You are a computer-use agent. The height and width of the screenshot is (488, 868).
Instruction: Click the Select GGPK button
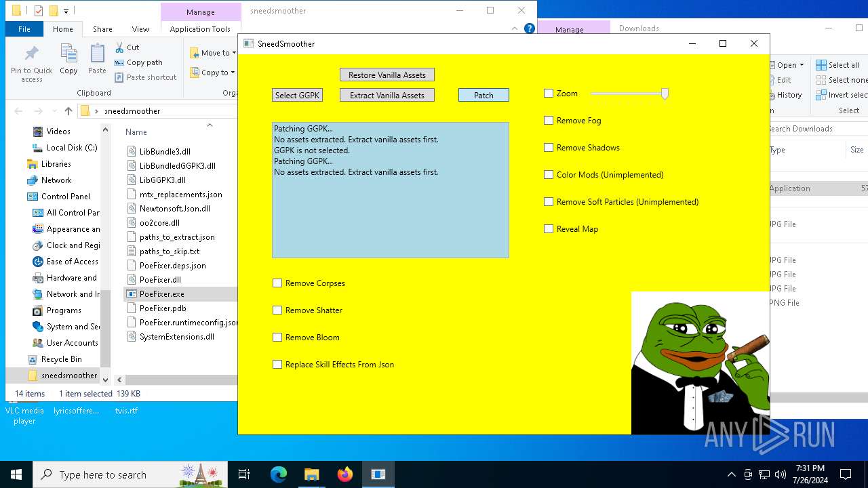(x=297, y=96)
